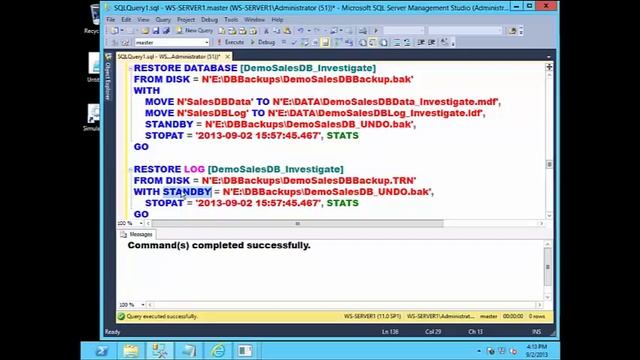640x360 pixels.
Task: Open the File menu
Action: tap(111, 20)
